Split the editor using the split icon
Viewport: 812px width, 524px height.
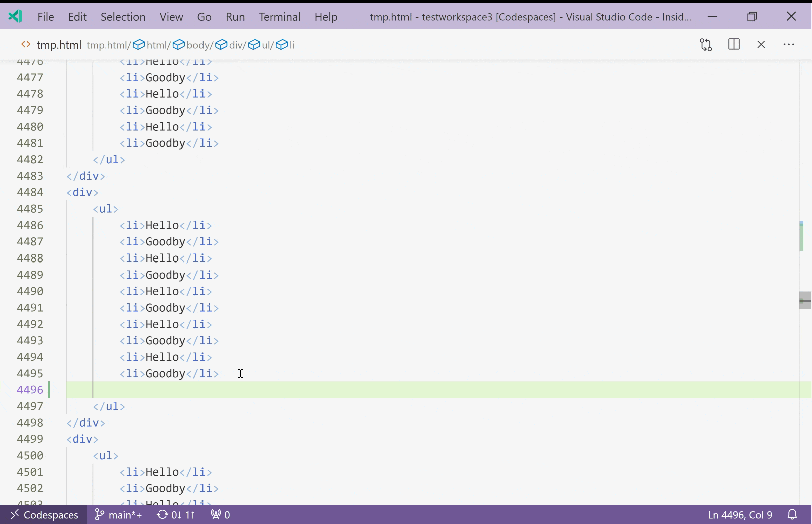click(x=734, y=44)
